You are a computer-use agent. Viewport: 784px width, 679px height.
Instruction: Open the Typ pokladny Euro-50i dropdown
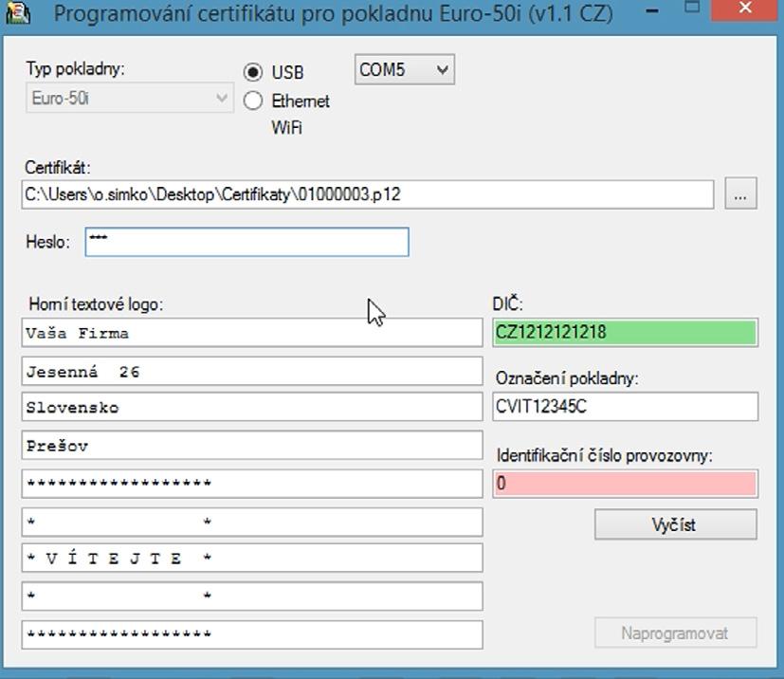130,98
